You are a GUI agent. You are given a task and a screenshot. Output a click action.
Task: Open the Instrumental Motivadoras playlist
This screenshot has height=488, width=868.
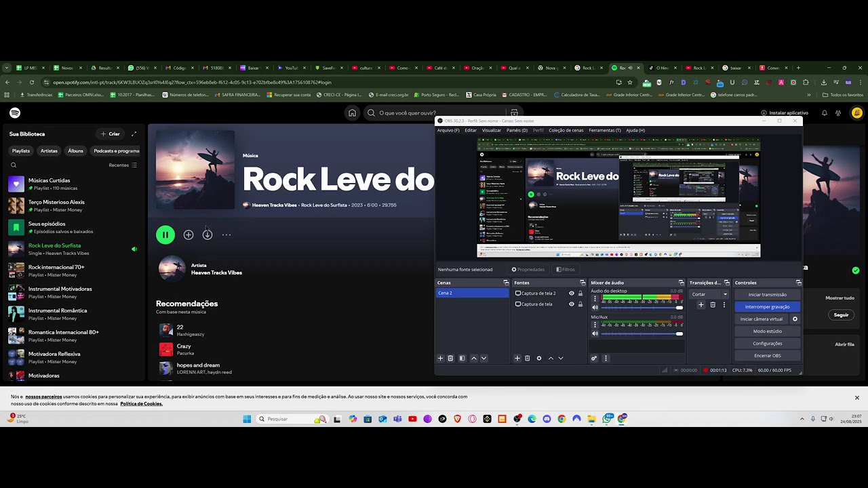[73, 292]
